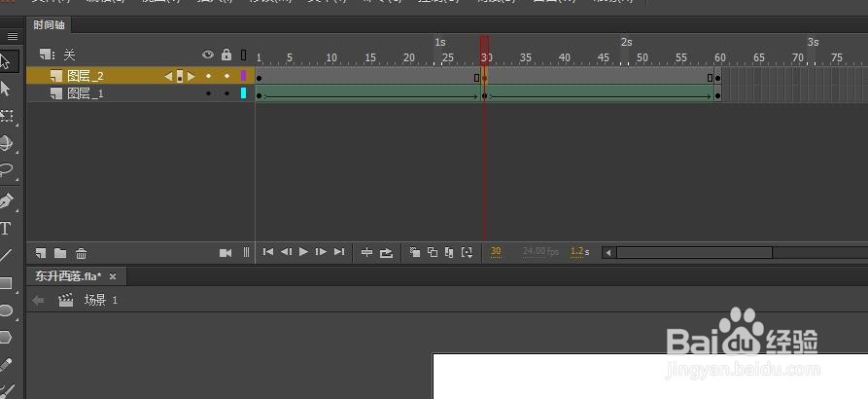Select the 3D Rotation tool
Screen dimensions: 868x399
(x=6, y=143)
